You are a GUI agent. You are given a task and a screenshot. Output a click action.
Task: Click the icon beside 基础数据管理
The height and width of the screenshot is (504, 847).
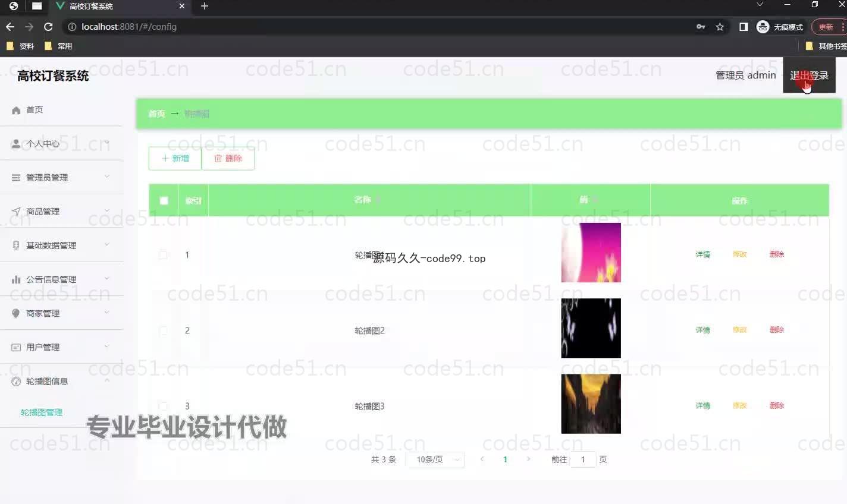pyautogui.click(x=16, y=245)
